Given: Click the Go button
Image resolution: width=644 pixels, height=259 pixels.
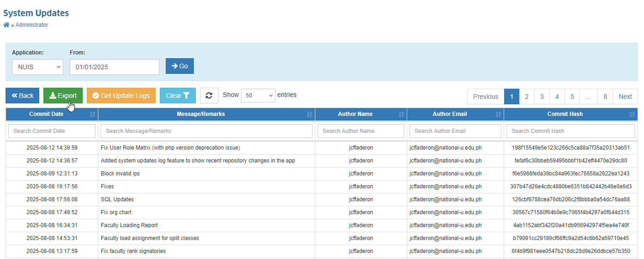Looking at the screenshot, I should 180,66.
